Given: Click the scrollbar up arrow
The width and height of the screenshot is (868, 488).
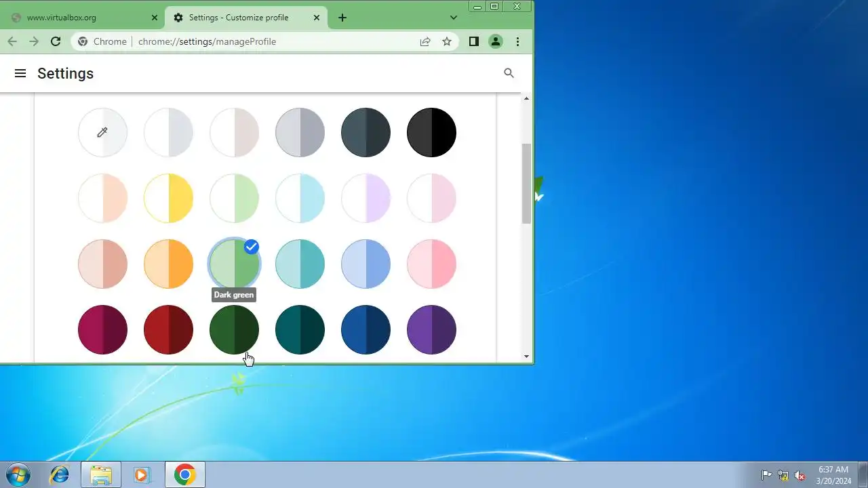Looking at the screenshot, I should point(526,99).
